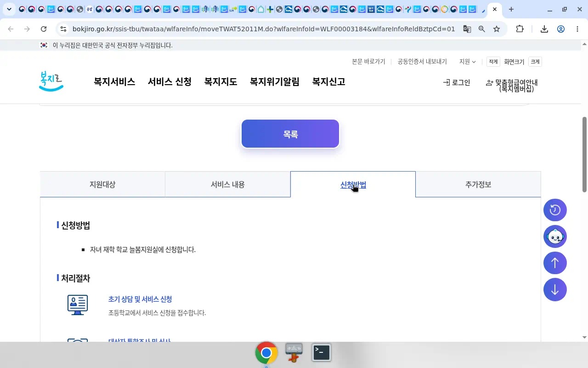Image resolution: width=588 pixels, height=368 pixels.
Task: Expand the 지원 dropdown
Action: tap(467, 62)
